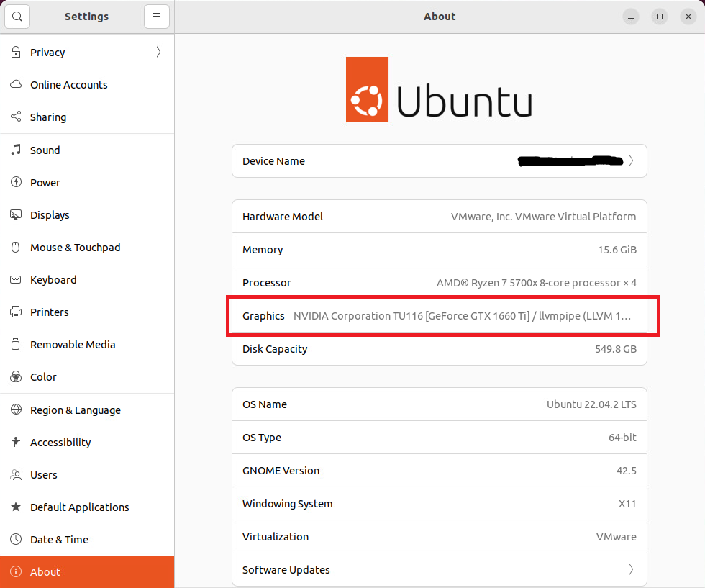Select Removable Media in the sidebar
Image resolution: width=705 pixels, height=588 pixels.
point(87,345)
